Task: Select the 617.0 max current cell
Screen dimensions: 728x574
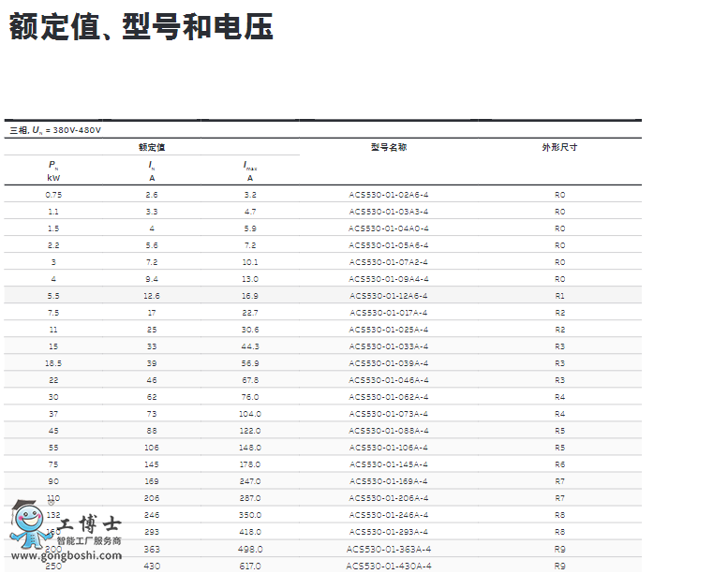Action: (250, 566)
